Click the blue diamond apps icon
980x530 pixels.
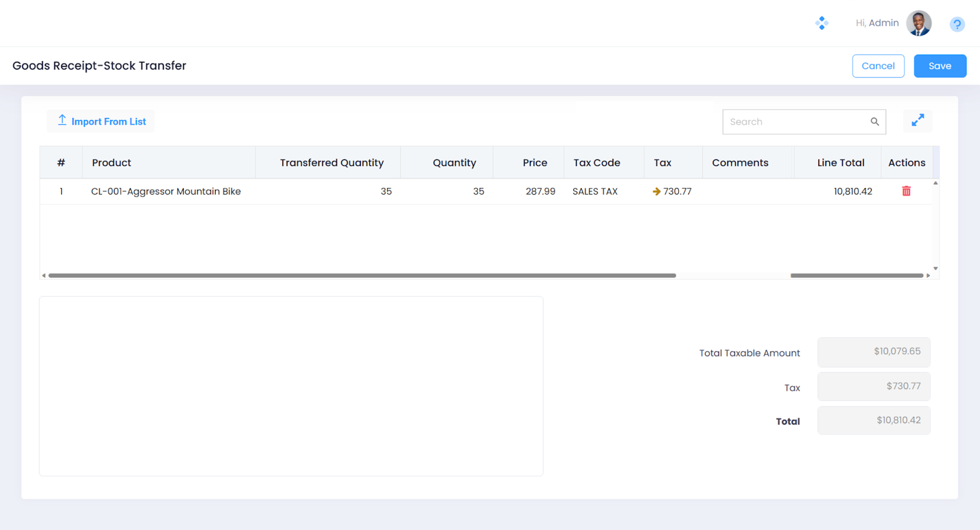(x=821, y=23)
